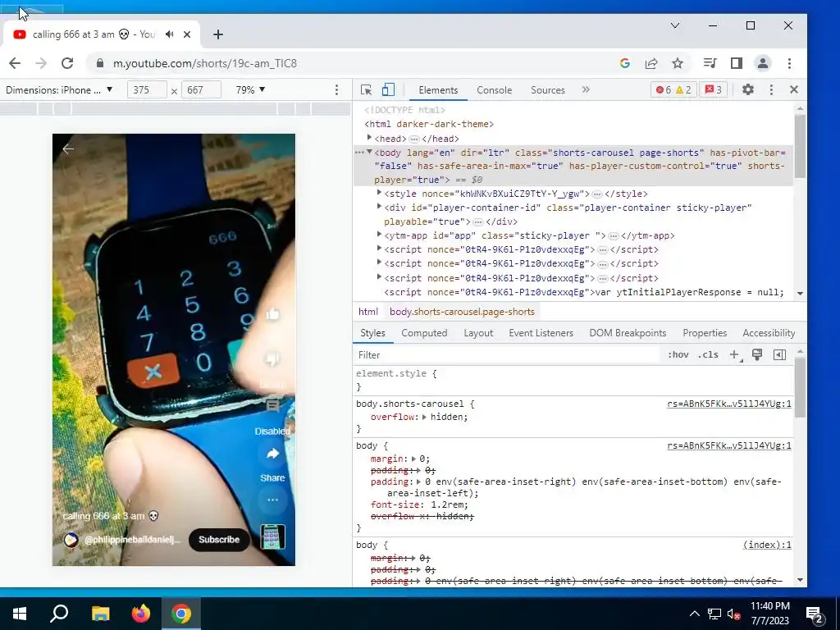Toggle the .cls classes panel
Viewport: 840px width, 630px height.
708,354
